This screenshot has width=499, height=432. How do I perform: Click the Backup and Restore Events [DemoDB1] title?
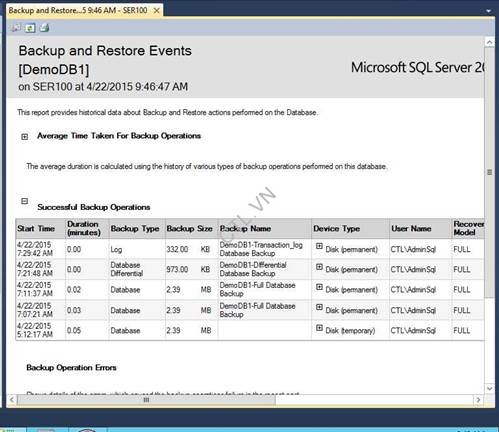click(105, 60)
